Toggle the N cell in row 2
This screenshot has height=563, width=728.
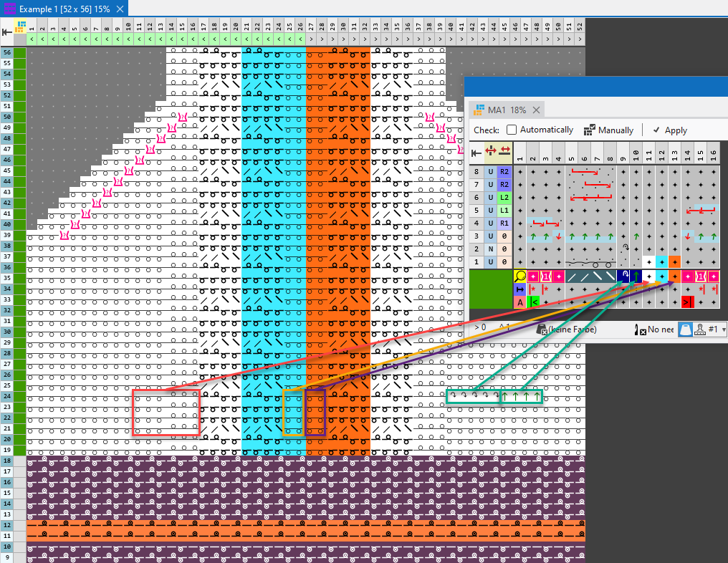pyautogui.click(x=491, y=249)
